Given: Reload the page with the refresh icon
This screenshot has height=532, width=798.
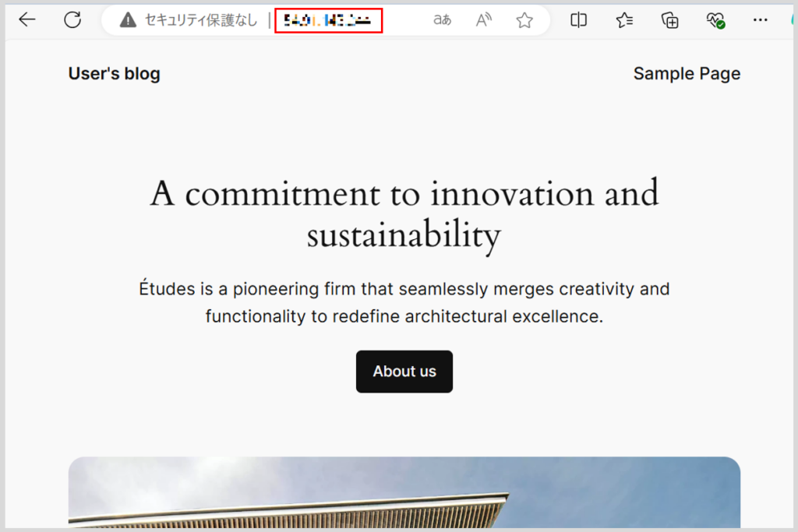Looking at the screenshot, I should point(72,19).
